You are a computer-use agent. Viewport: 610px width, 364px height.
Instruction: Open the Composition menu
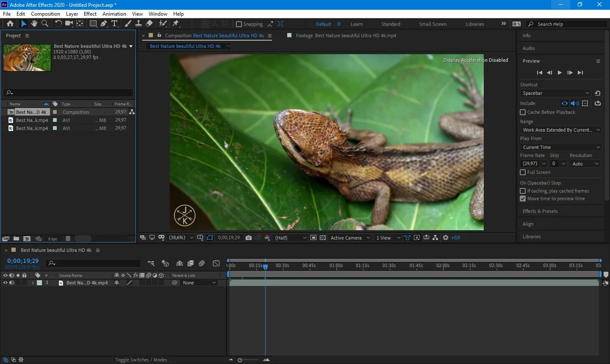point(45,14)
